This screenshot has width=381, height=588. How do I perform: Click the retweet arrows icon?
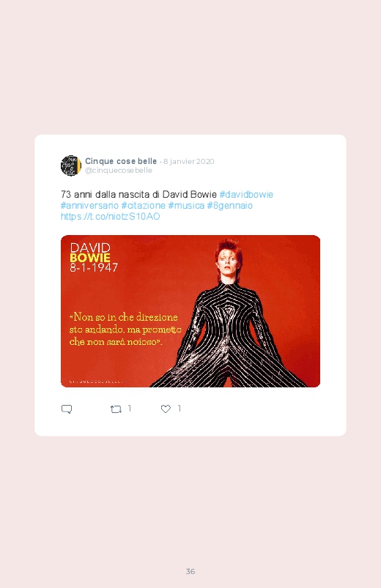pos(116,409)
